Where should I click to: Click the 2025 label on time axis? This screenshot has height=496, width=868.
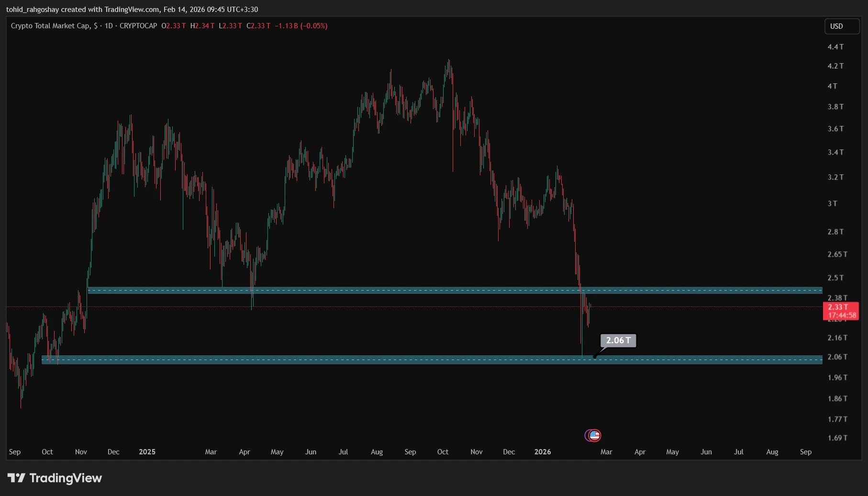click(x=147, y=452)
